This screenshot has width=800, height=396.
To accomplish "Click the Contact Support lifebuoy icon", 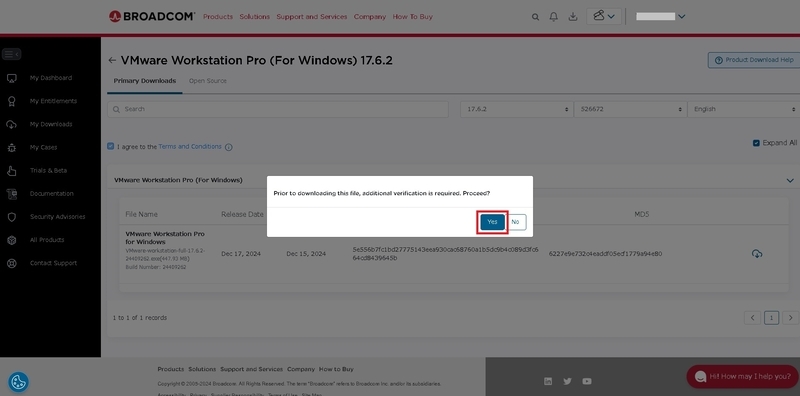I will pos(12,263).
